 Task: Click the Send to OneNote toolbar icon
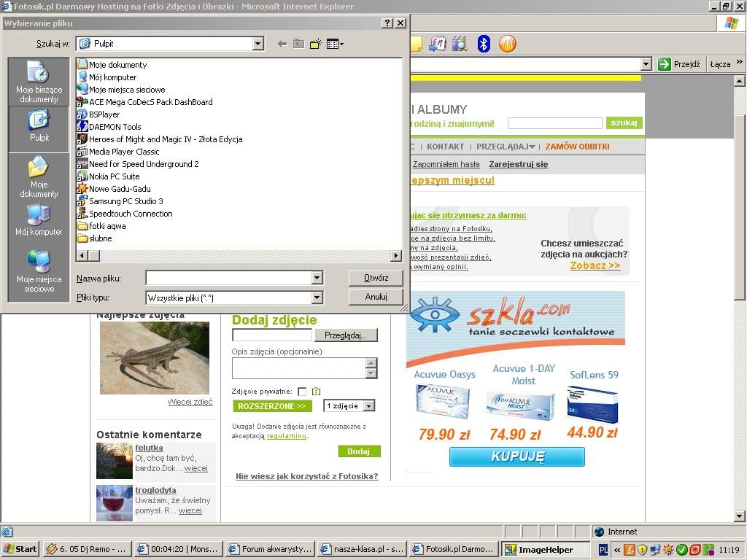click(438, 44)
